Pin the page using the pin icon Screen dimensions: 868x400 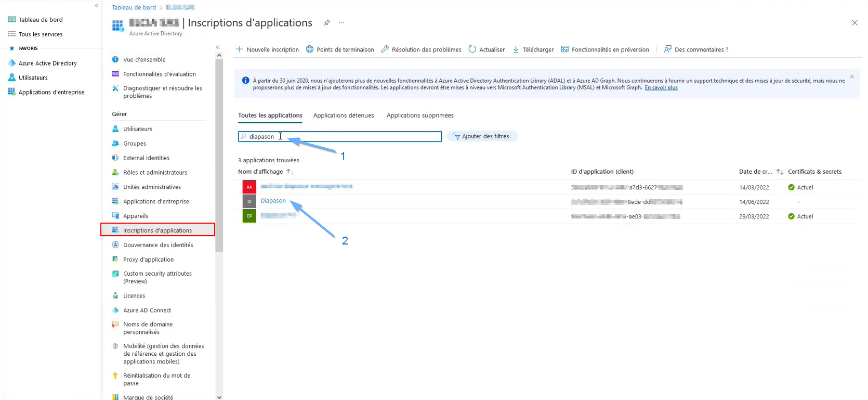pyautogui.click(x=326, y=23)
